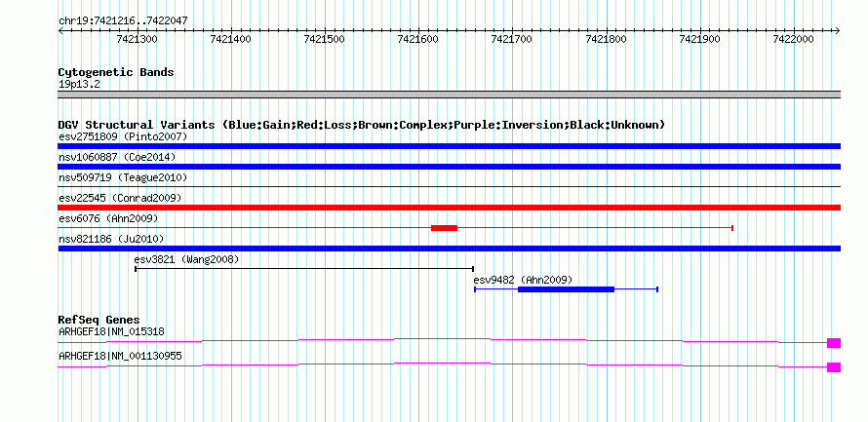
Task: Click ruler position 7421500
Action: click(x=325, y=39)
